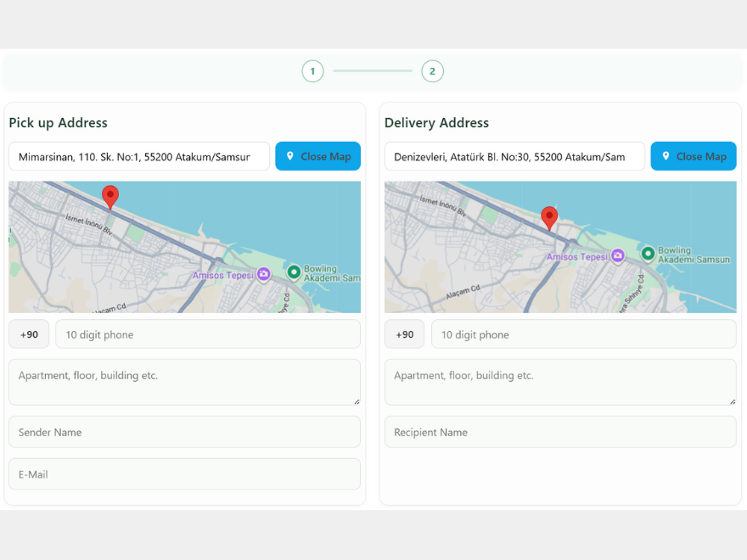Click the Delivery textarea resize handle
747x560 pixels.
tap(733, 402)
